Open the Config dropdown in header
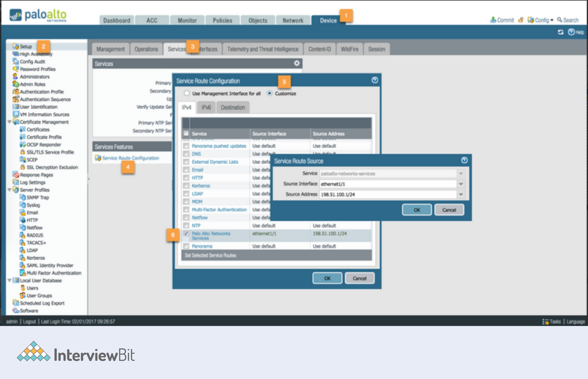Screen dimensions: 588x379 pos(541,20)
